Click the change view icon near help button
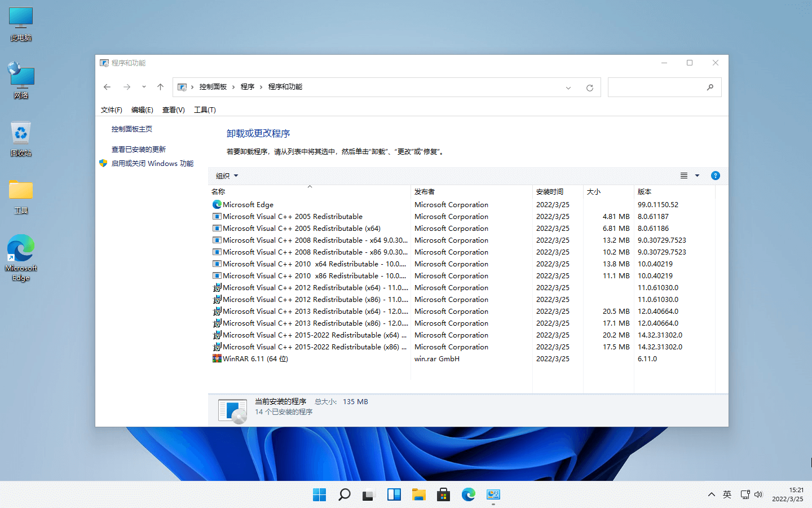Viewport: 812px width, 508px height. [x=683, y=175]
